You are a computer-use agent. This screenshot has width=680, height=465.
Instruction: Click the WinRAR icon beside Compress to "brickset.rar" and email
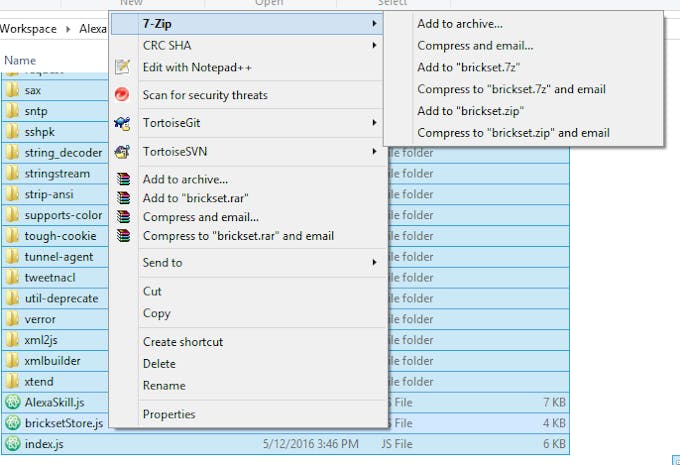click(124, 236)
